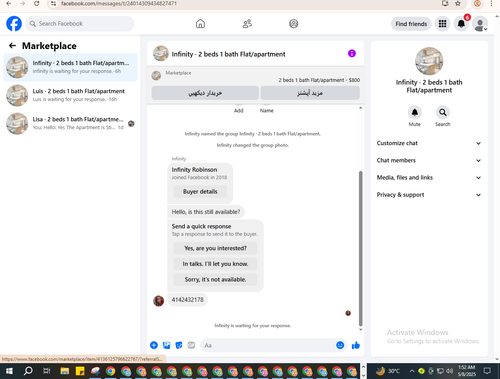Search in conversation magnifier icon
The width and height of the screenshot is (500, 379).
click(x=443, y=112)
